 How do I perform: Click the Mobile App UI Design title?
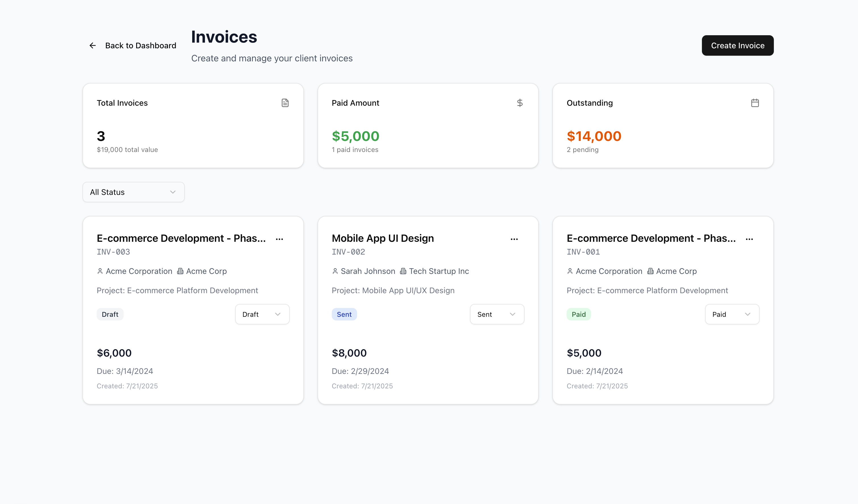(x=383, y=238)
